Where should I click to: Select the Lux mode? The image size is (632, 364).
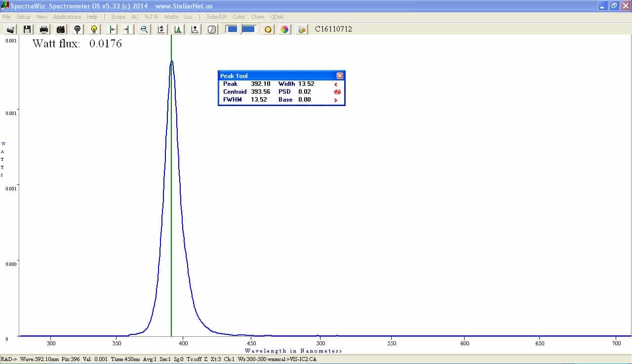[188, 17]
